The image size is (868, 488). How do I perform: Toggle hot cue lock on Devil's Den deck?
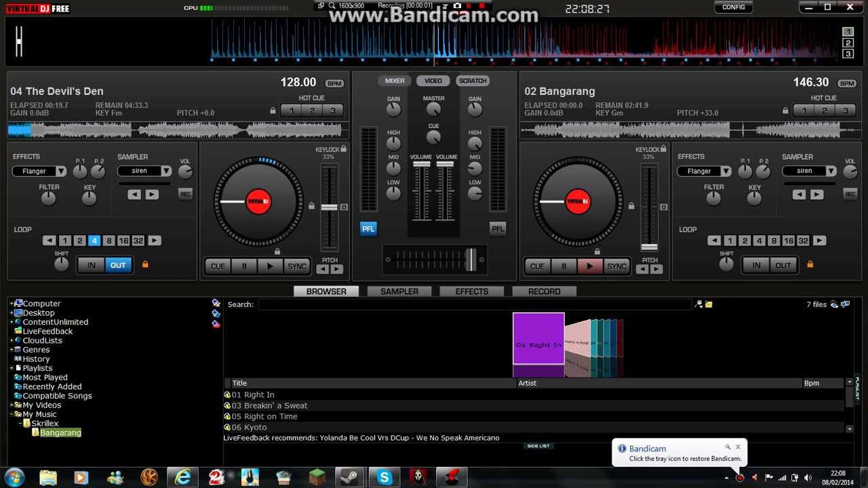(x=273, y=110)
